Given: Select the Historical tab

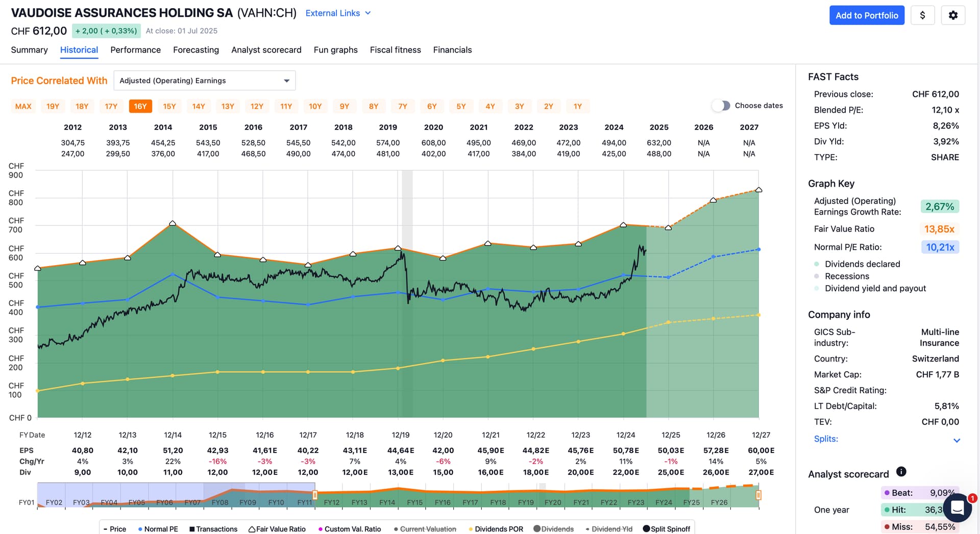Looking at the screenshot, I should tap(79, 50).
